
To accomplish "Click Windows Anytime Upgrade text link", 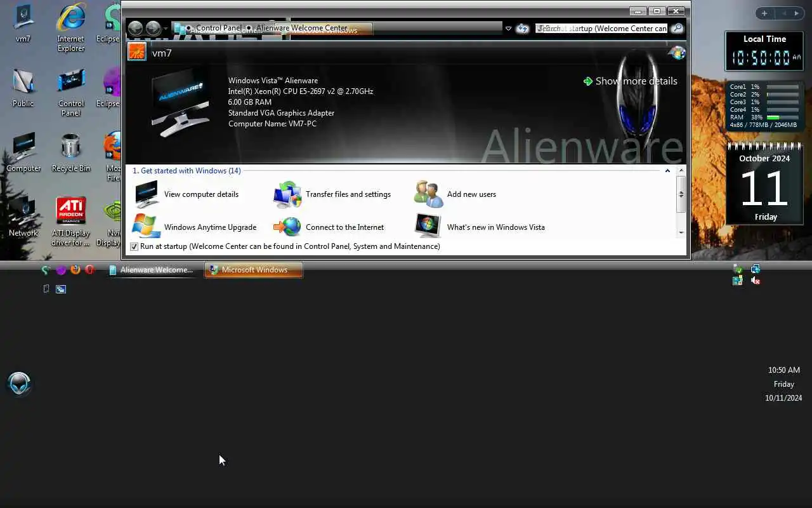I will click(210, 227).
